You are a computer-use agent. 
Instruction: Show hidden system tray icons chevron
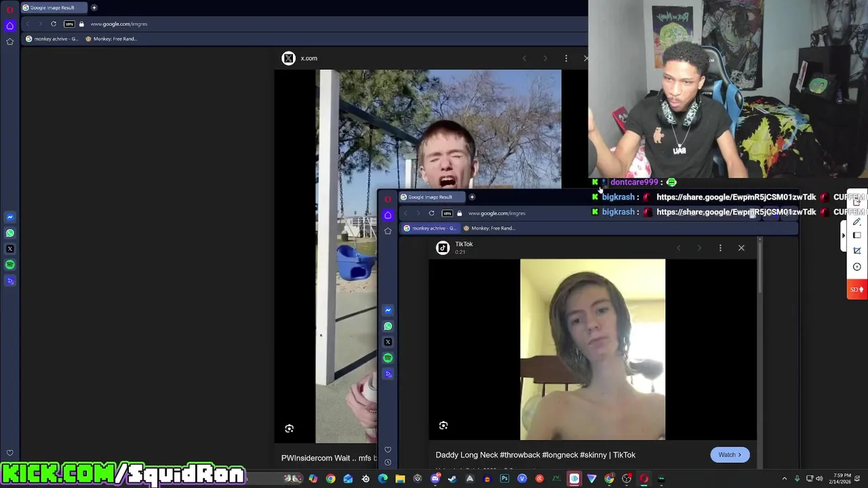(785, 479)
